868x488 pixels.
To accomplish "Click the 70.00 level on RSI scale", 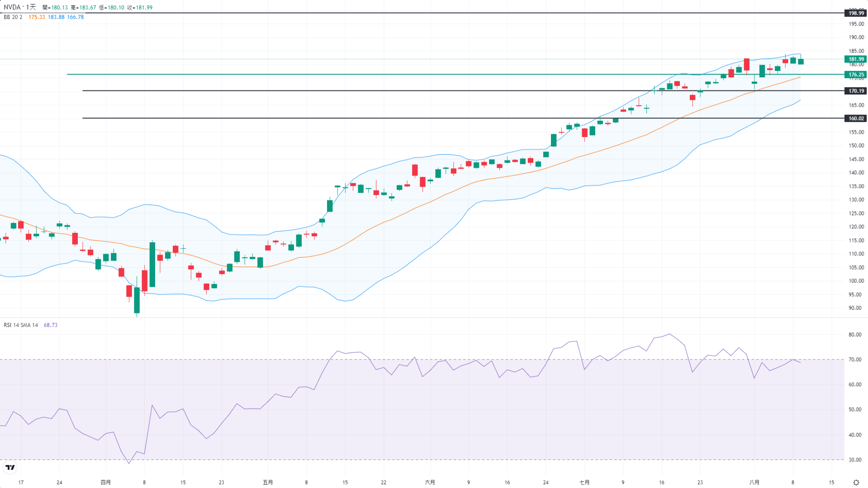I will click(854, 360).
